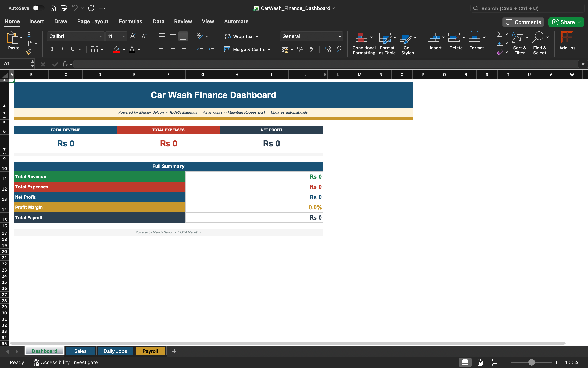Select the Format Painter brush

[x=29, y=52]
